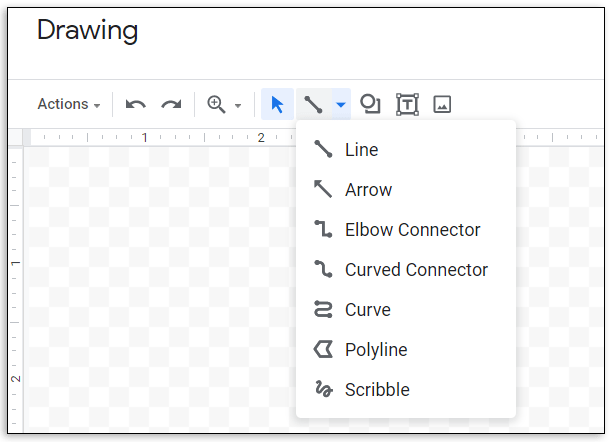Select Elbow Connector option

click(412, 230)
